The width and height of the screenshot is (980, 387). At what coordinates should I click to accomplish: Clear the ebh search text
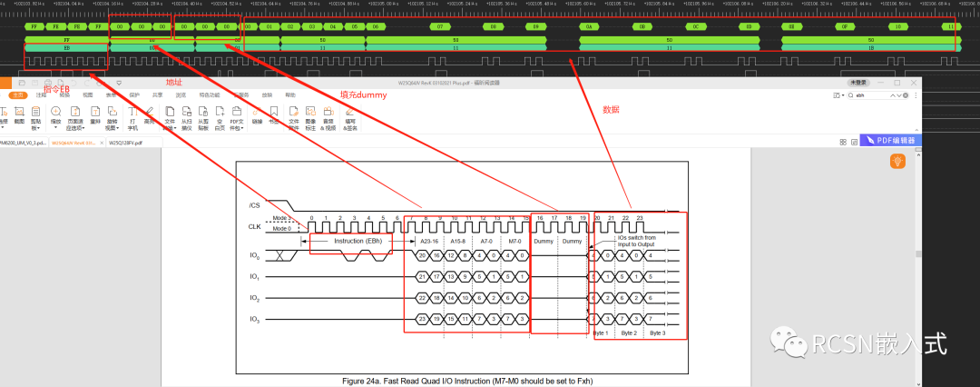click(907, 95)
